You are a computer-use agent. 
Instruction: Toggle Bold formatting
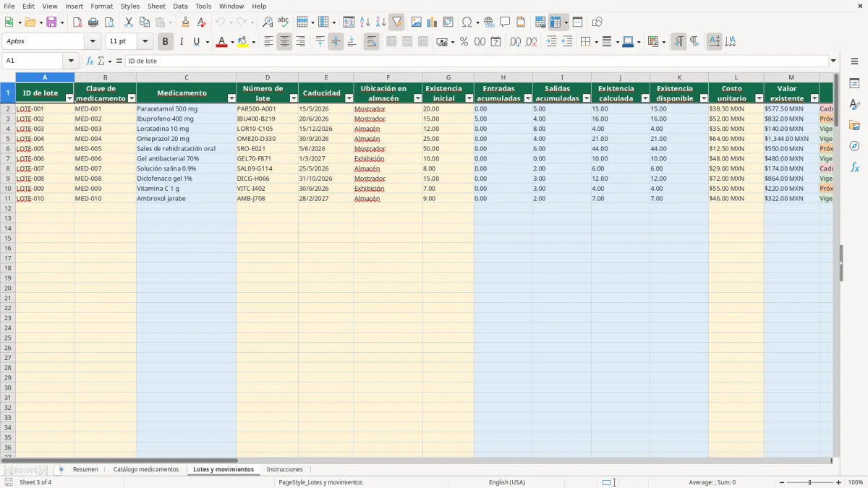click(x=165, y=42)
